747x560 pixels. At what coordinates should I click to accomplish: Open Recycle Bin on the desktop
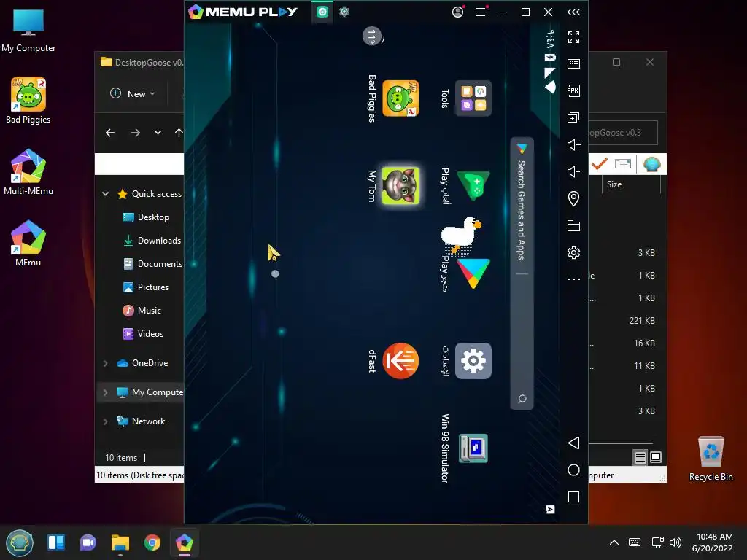coord(711,459)
